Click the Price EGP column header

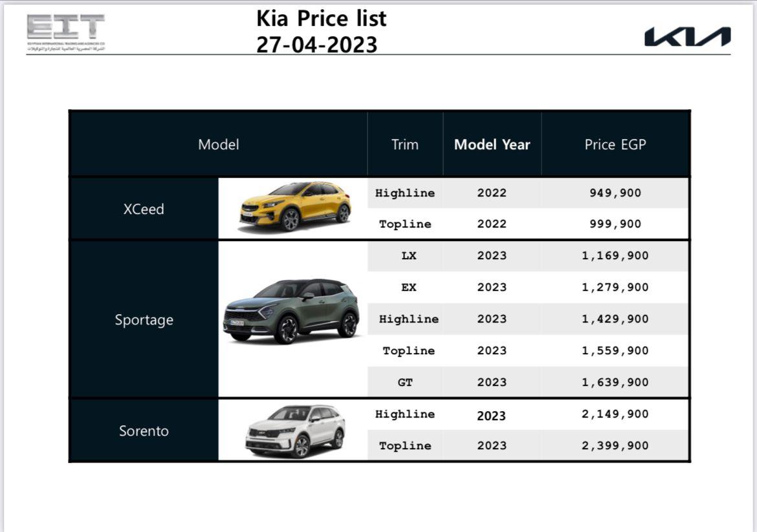click(x=615, y=144)
